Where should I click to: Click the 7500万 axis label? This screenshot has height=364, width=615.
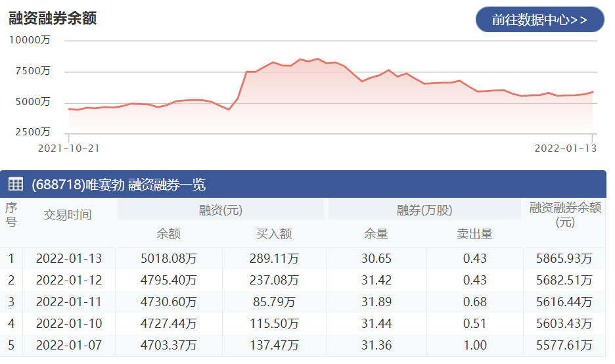[x=33, y=71]
